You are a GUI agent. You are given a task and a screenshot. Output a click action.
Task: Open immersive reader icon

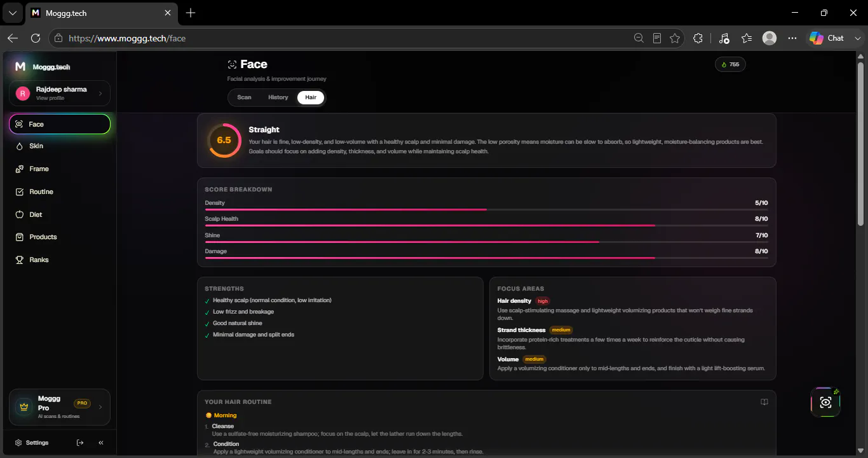(657, 38)
